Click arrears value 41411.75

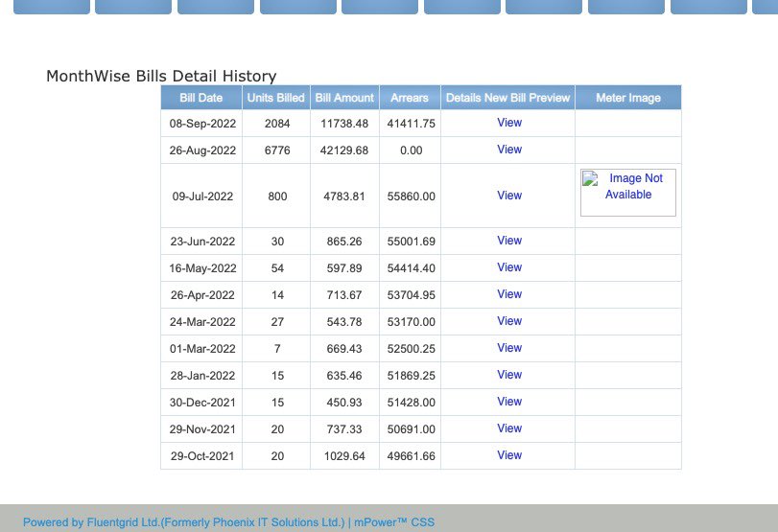411,124
